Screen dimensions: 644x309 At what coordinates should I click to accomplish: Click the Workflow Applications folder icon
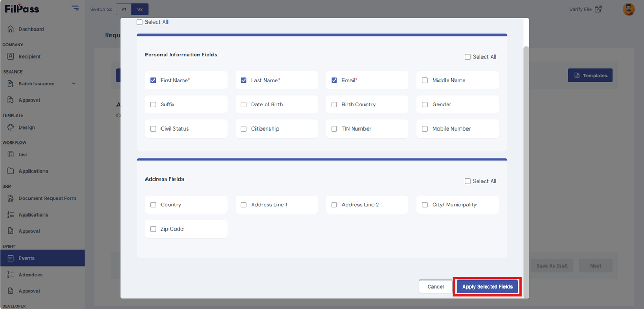pos(11,171)
